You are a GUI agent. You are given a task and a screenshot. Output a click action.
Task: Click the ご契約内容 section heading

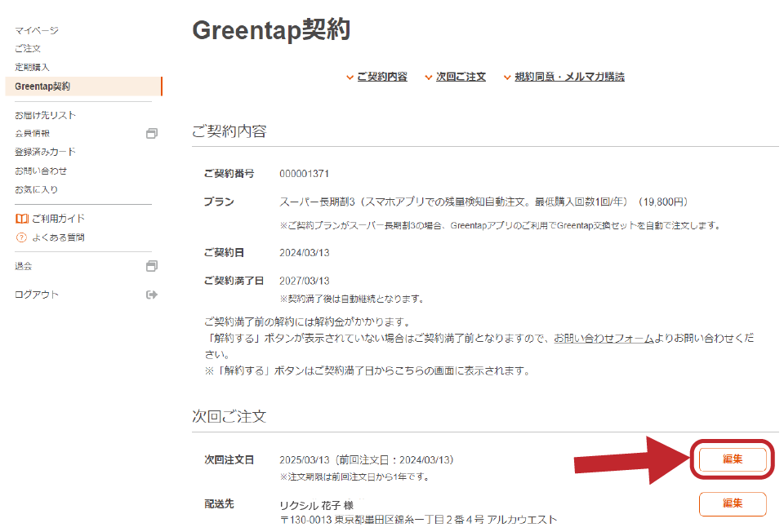pyautogui.click(x=229, y=131)
